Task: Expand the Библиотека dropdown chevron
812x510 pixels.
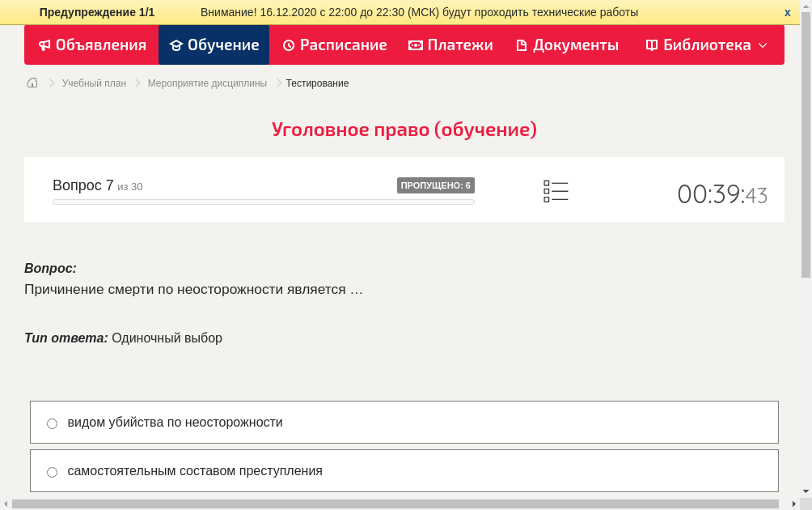Action: click(x=762, y=45)
